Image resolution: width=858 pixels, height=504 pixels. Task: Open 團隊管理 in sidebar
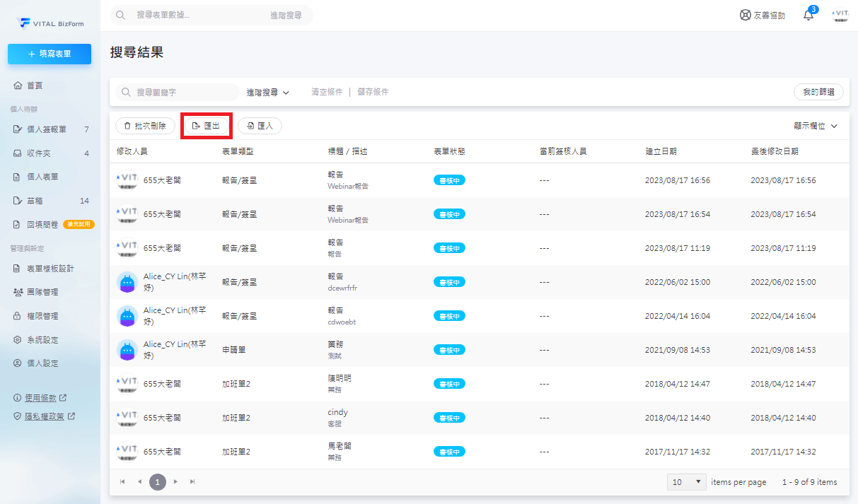[x=42, y=292]
